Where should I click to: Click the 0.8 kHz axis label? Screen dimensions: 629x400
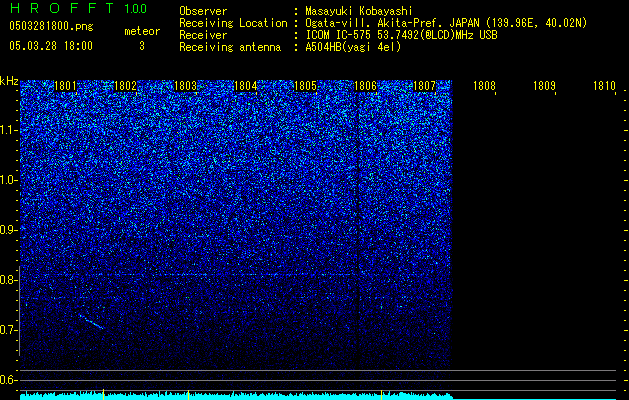(x=9, y=280)
